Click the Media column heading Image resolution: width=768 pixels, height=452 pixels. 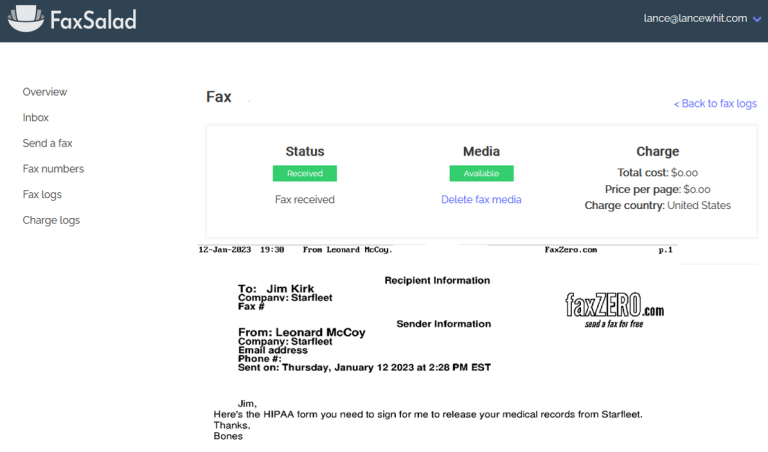(481, 151)
